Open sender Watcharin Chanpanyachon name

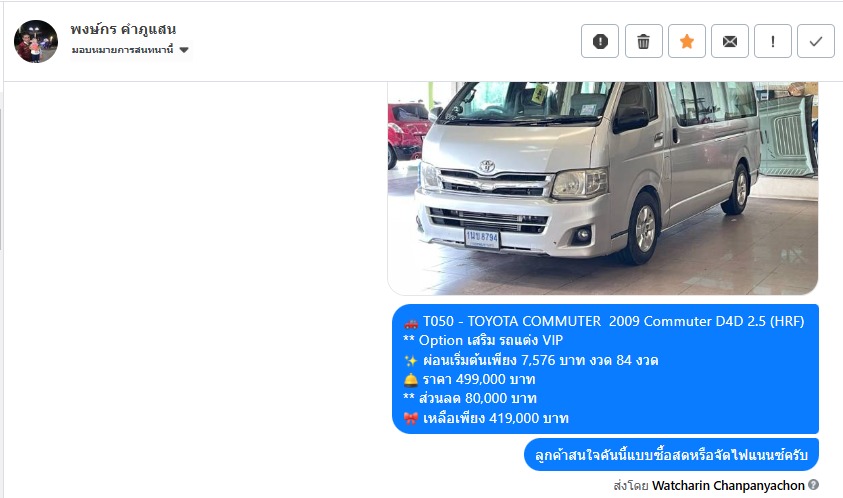click(x=728, y=486)
